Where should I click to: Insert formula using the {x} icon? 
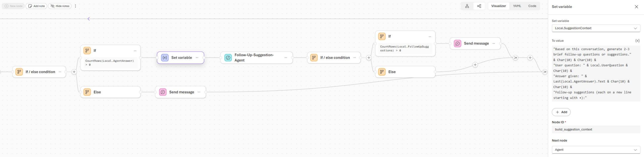coord(637,41)
